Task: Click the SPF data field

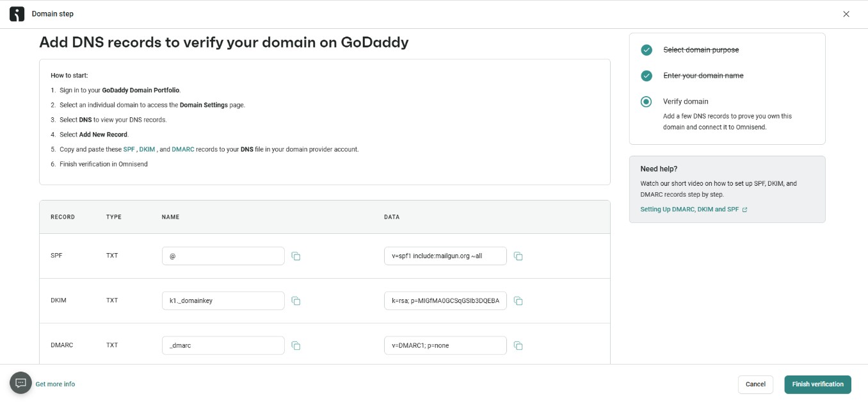Action: [446, 256]
